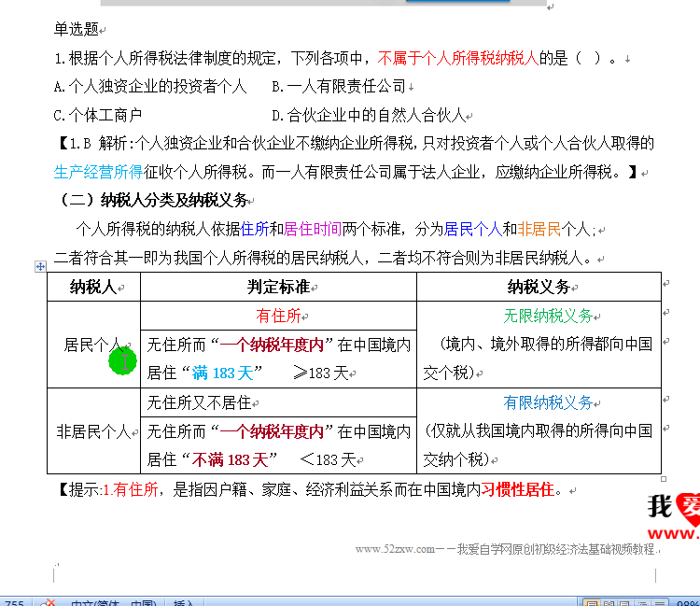
Task: Click option C. 个体工商户
Action: pos(98,115)
